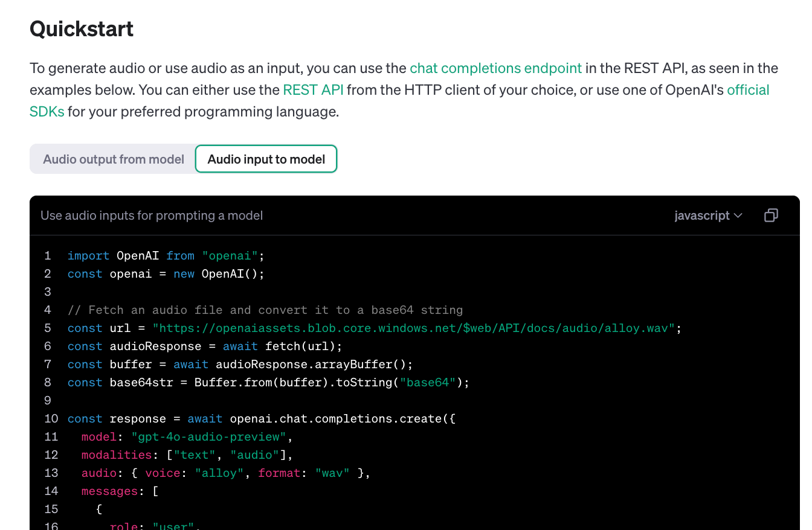Click the await keyword on line 6

tap(240, 346)
